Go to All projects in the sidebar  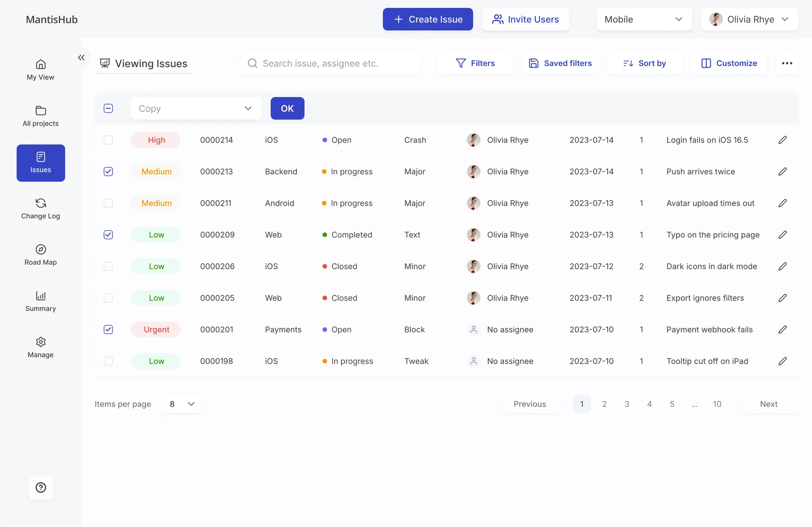41,116
